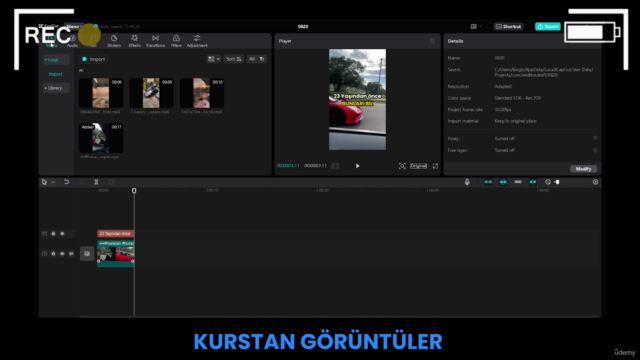Hide the text track with eye icon
Image resolution: width=640 pixels, height=360 pixels.
(x=62, y=233)
